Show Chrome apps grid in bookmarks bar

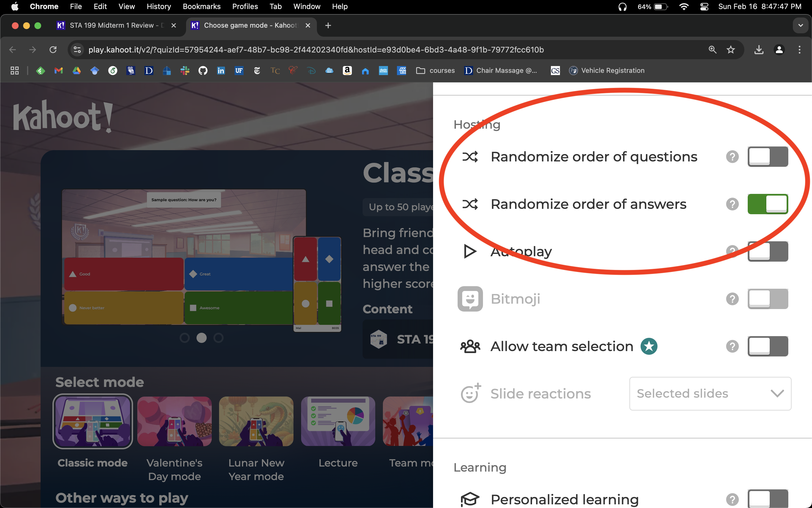coord(14,71)
